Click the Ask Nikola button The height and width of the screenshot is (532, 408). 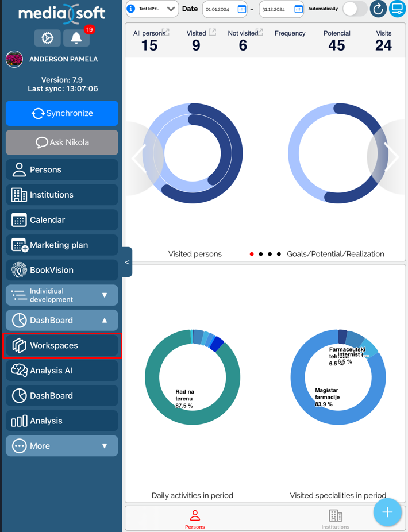point(62,142)
